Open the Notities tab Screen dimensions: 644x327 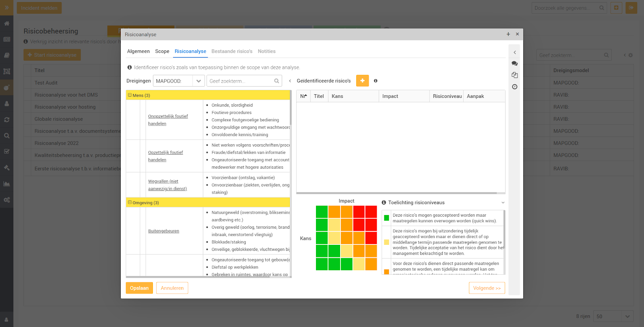(x=266, y=51)
